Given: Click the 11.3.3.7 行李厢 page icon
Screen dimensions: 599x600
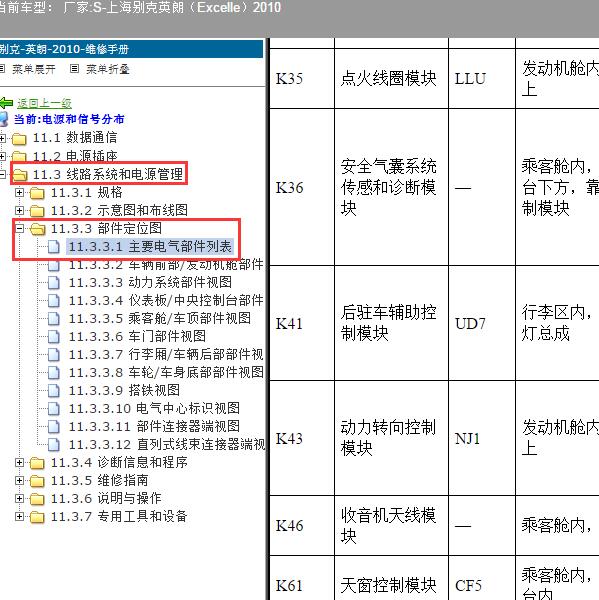Looking at the screenshot, I should tap(54, 354).
